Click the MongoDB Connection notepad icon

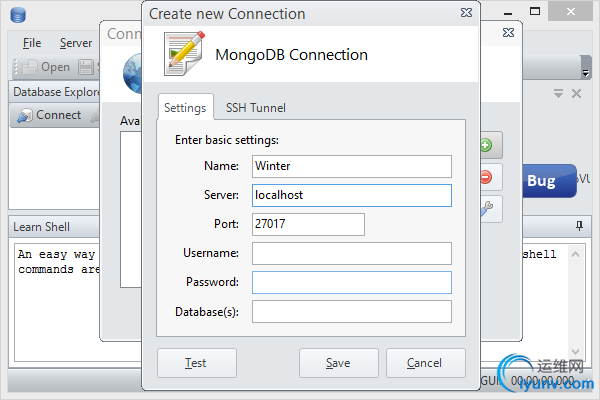point(182,53)
